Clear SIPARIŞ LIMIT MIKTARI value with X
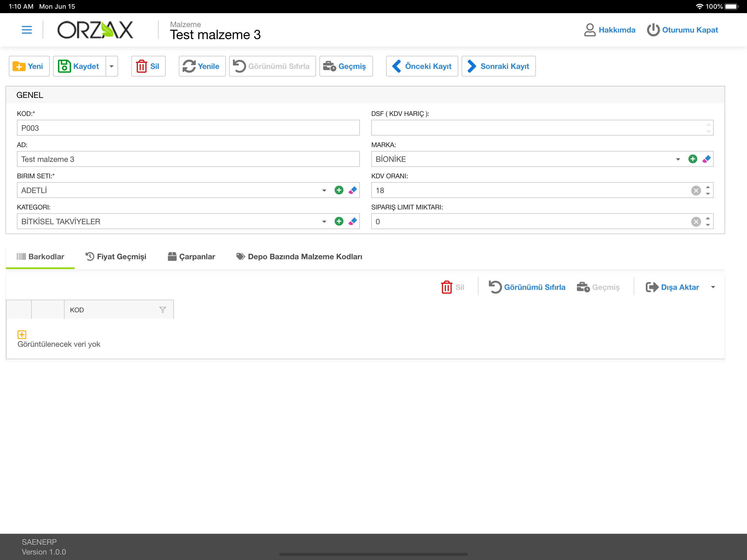The image size is (747, 560). [696, 221]
